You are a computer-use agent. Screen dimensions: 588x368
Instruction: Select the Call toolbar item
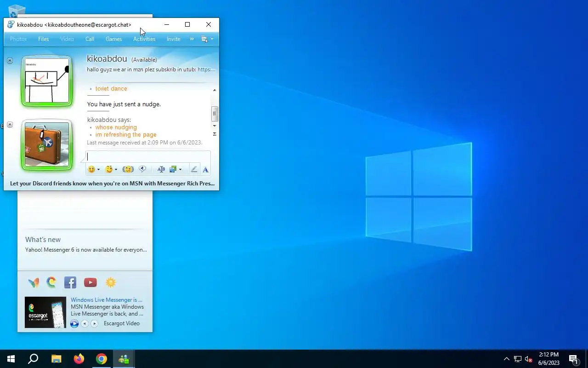click(x=90, y=39)
